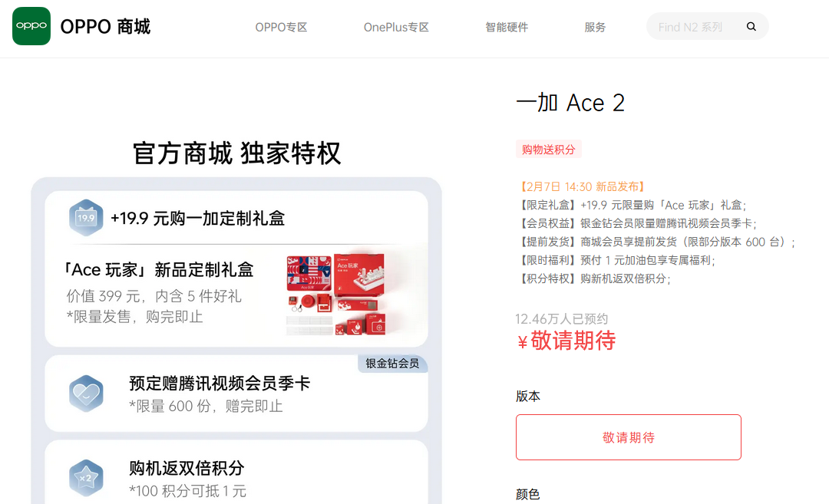829x504 pixels.
Task: Click the 12.46万人已预约 text
Action: pos(561,319)
